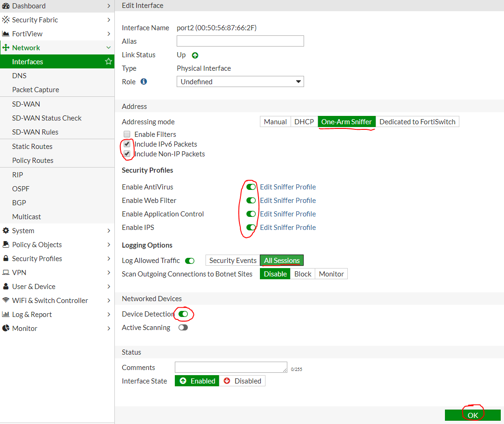Viewport: 504px width, 424px height.
Task: Collapse the Network menu chevron
Action: (x=109, y=47)
